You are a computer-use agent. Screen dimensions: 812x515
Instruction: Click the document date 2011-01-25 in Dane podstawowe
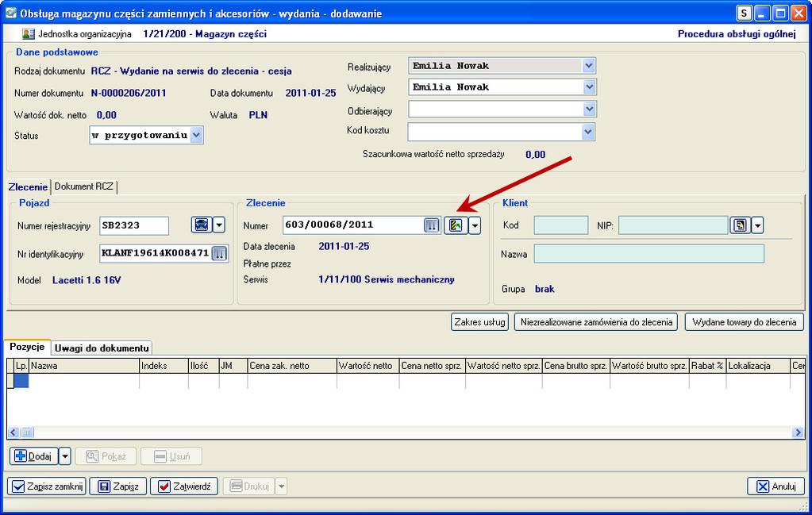click(310, 93)
